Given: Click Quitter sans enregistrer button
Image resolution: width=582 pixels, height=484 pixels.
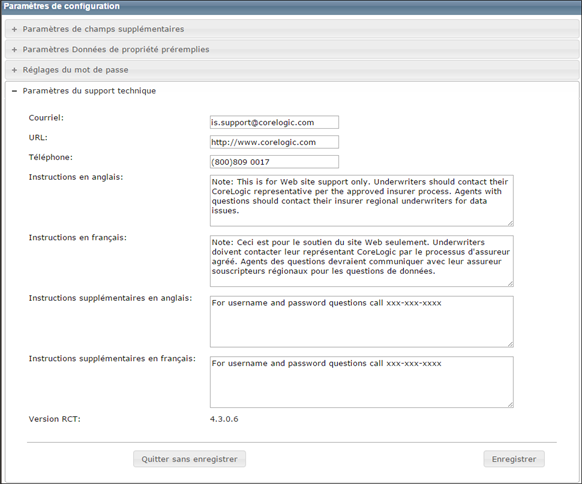Looking at the screenshot, I should point(189,459).
